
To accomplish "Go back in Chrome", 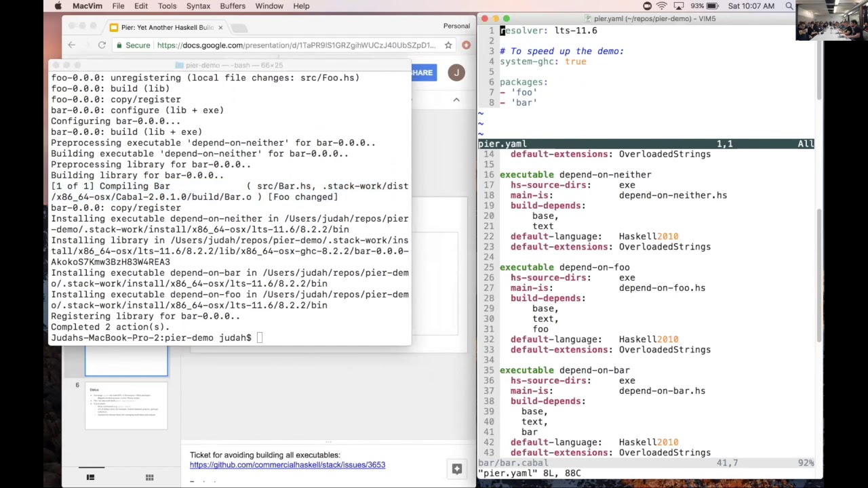I will (72, 45).
